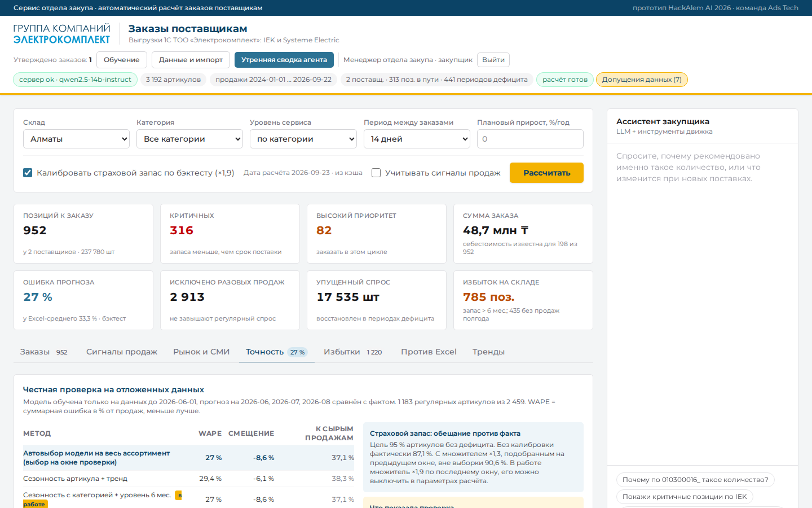
Task: Click the продажи 2024-01-01 date range chip
Action: [x=273, y=80]
